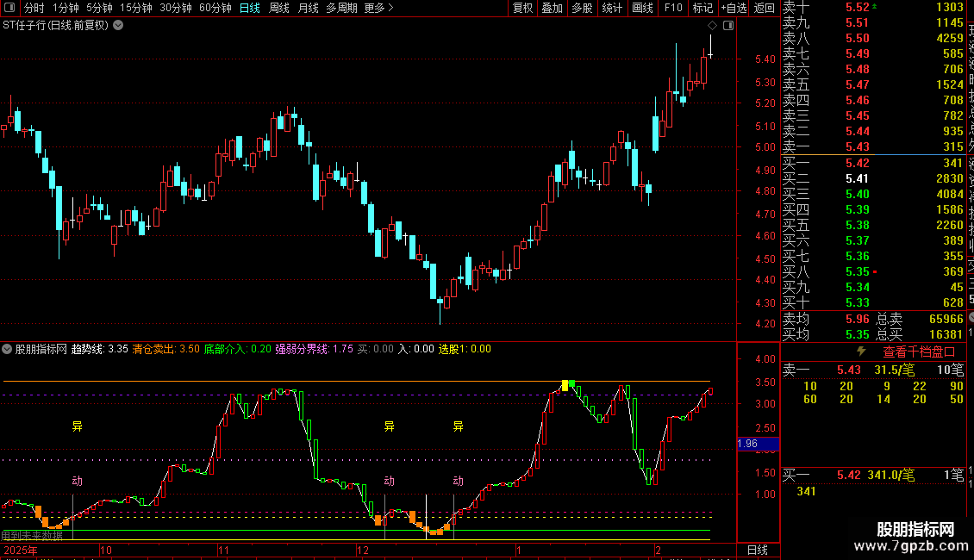Switch to 60分钟 period
Screen dimensions: 974x560
pyautogui.click(x=215, y=8)
